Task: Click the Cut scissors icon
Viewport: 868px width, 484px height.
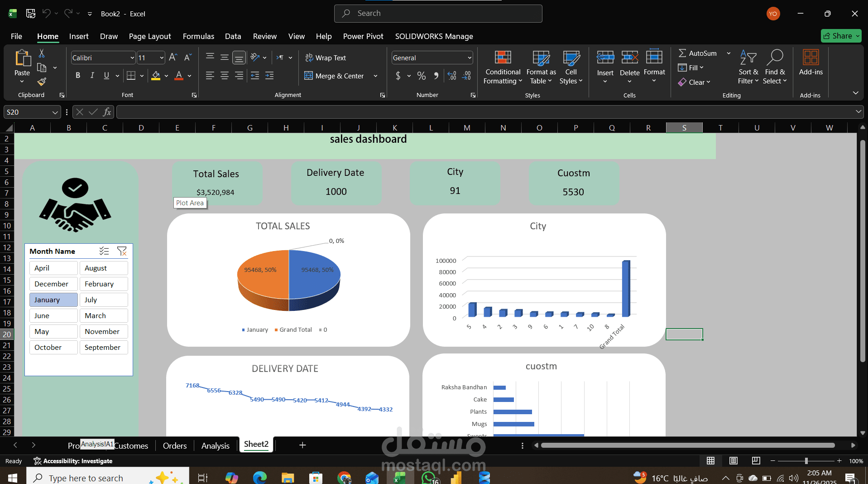Action: coord(42,53)
